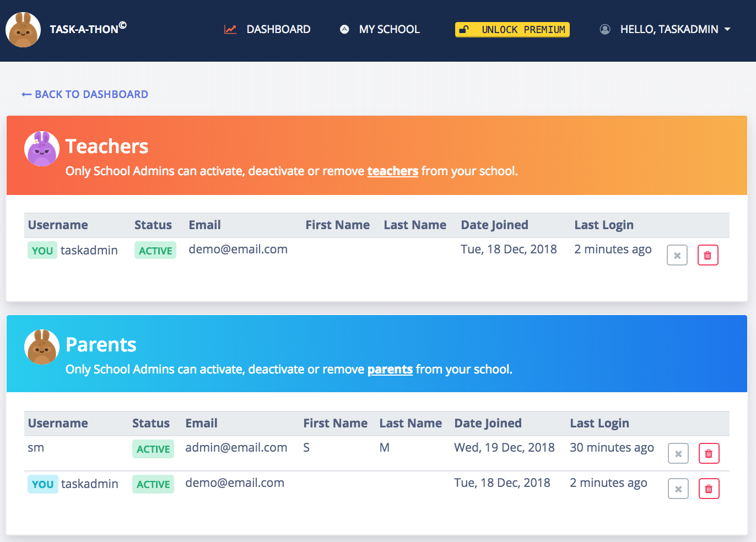Click the My School icon

pyautogui.click(x=344, y=29)
